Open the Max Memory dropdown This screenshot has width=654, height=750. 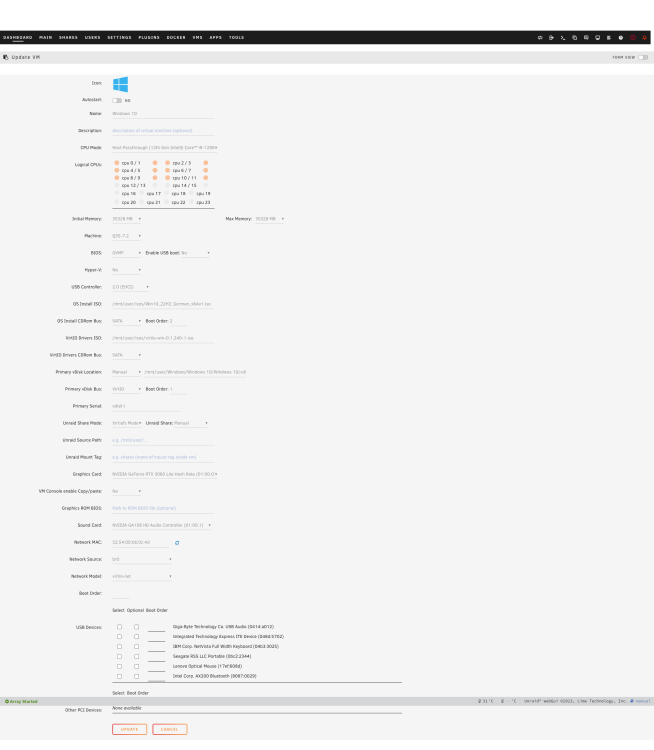[270, 219]
